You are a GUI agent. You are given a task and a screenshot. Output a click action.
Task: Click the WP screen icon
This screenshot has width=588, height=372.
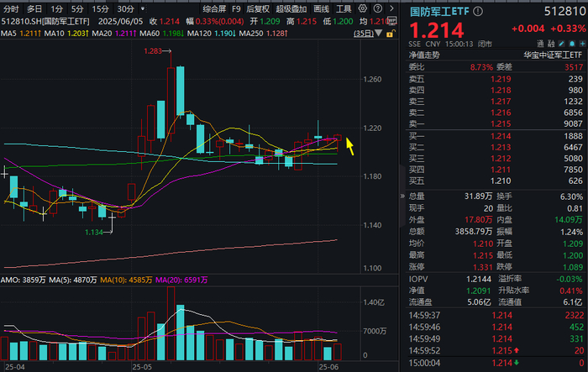click(x=392, y=21)
